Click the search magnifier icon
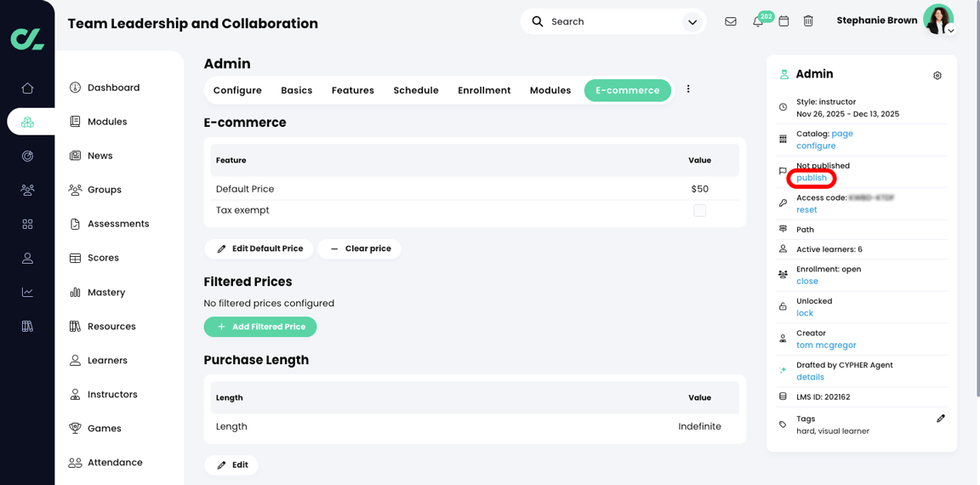 (538, 21)
